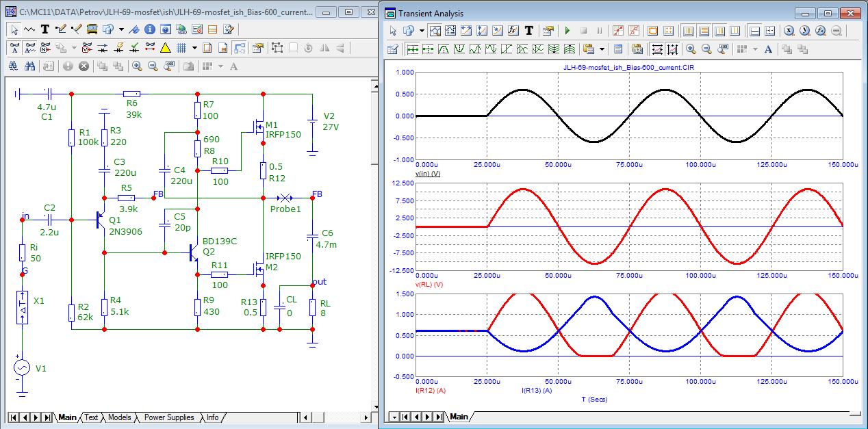The height and width of the screenshot is (429, 868).
Task: Click the Pause analysis button
Action: point(599,31)
